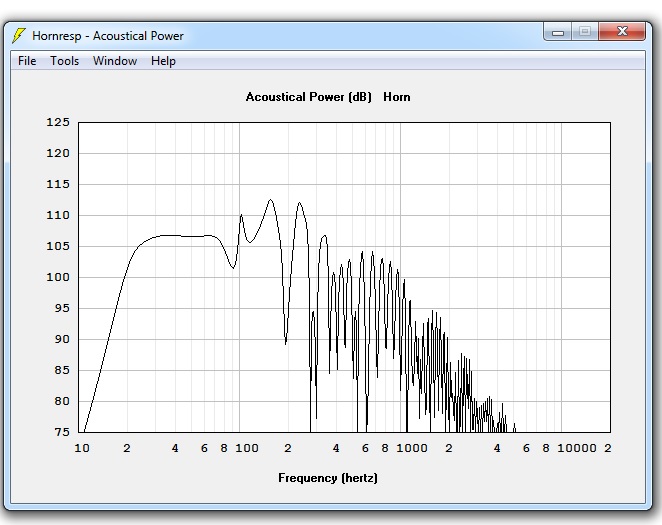Click the 105 dB y-axis label

click(x=58, y=246)
